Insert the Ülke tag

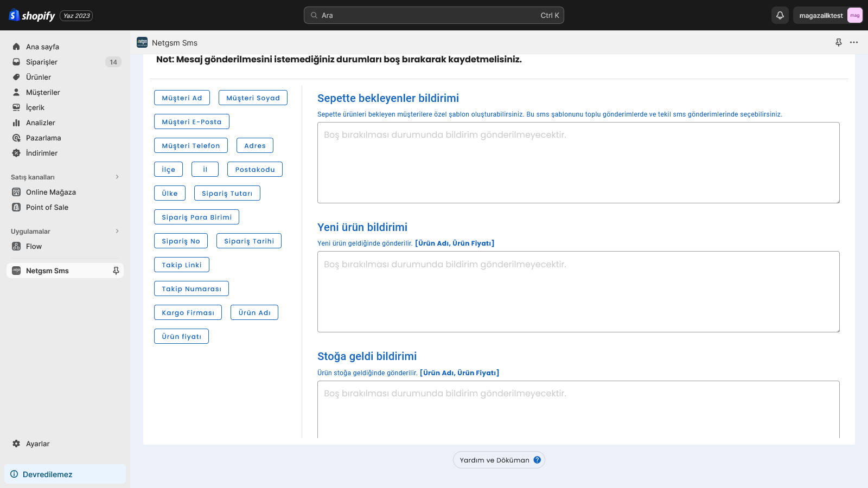(x=170, y=193)
